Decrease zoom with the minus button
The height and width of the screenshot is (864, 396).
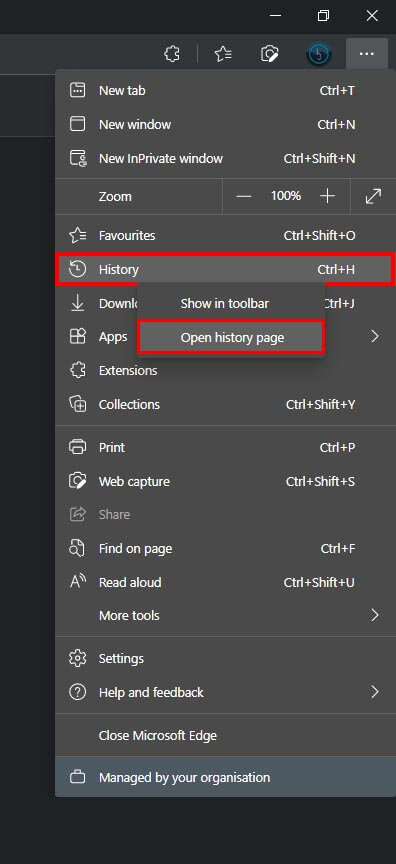coord(243,196)
